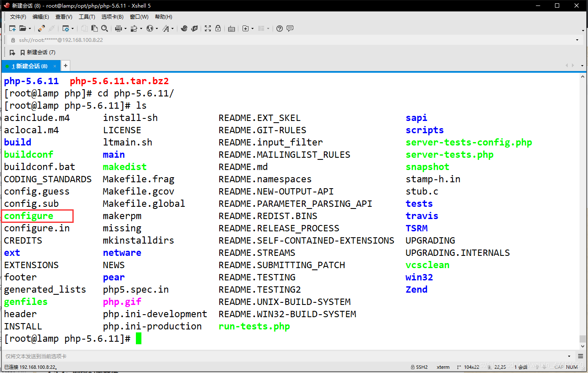Click the buildconf entry in listing
This screenshot has height=373, width=588.
pos(29,155)
